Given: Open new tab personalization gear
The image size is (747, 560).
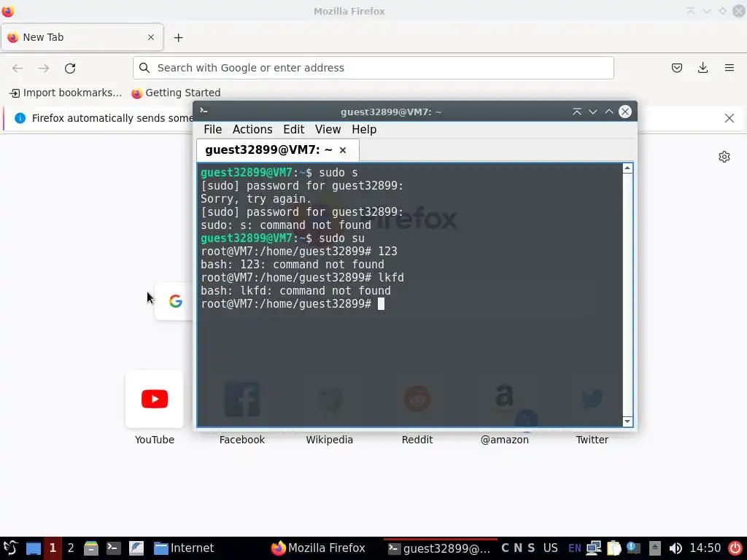Looking at the screenshot, I should [x=724, y=157].
